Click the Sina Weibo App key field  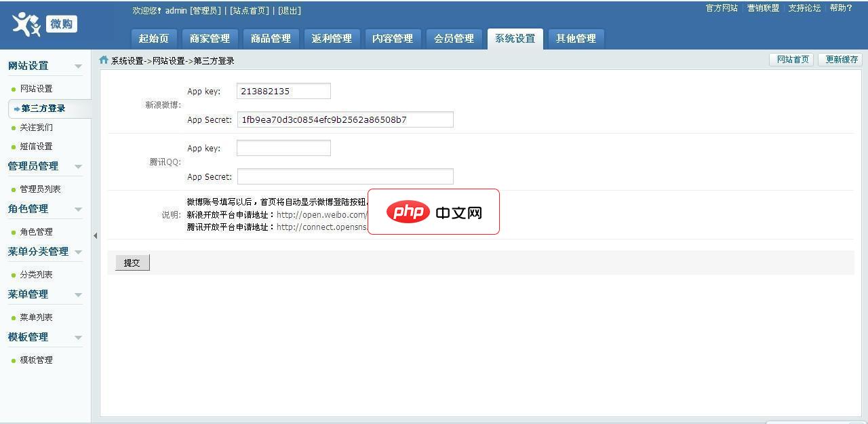click(283, 90)
